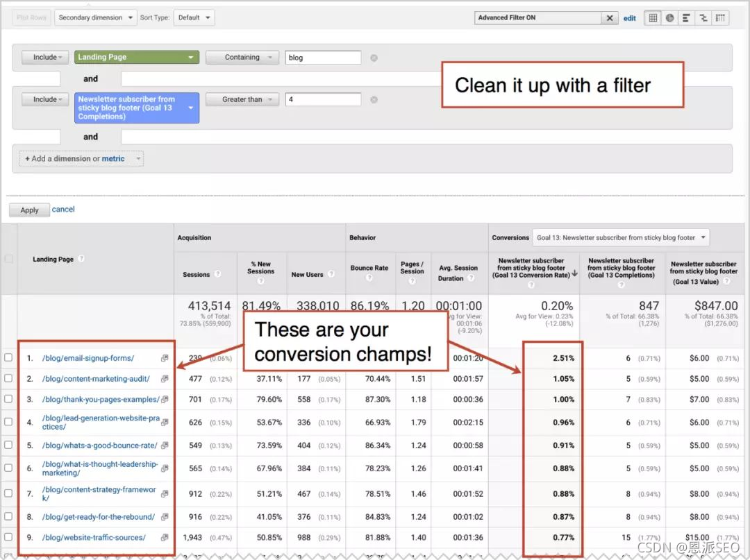
Task: Check row 7 content-strategy-framework checkbox
Action: [x=8, y=493]
